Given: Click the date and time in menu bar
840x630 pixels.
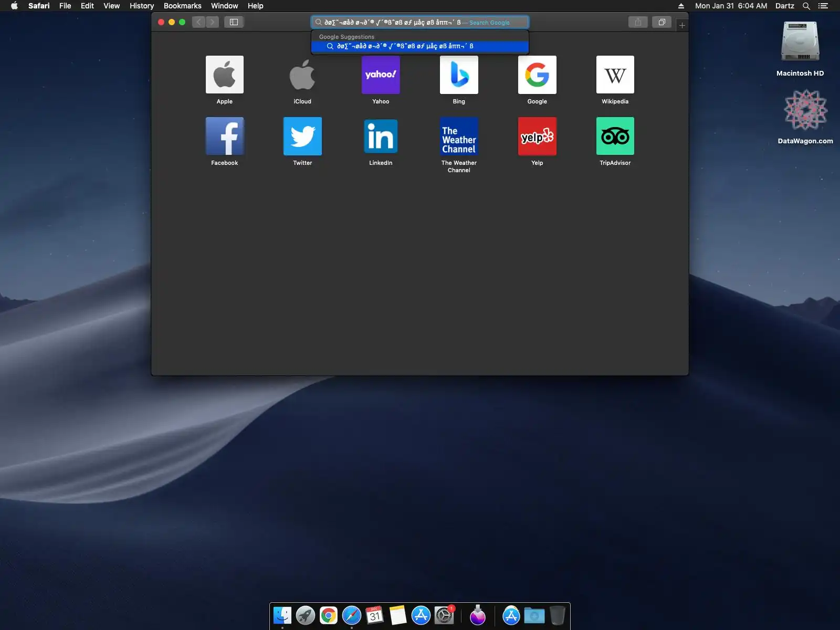Looking at the screenshot, I should [731, 6].
